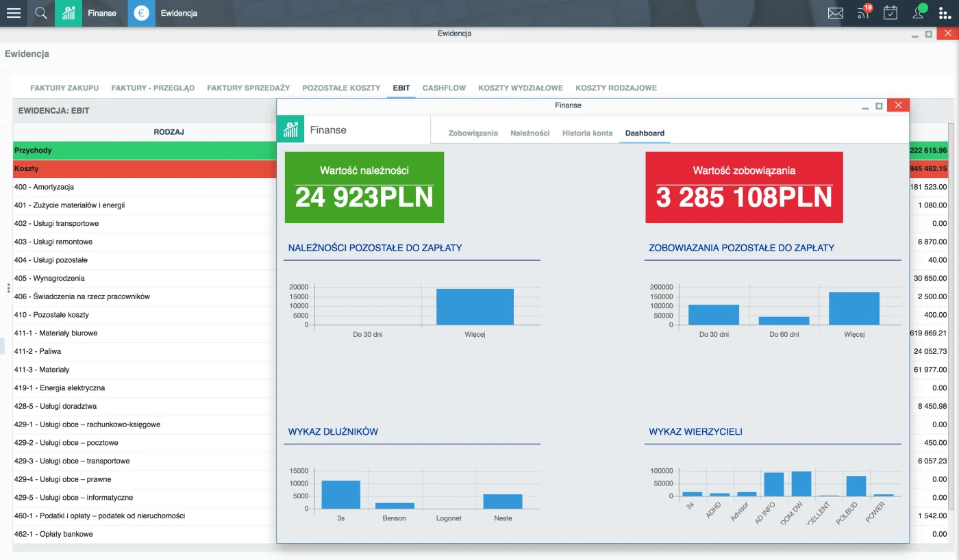The image size is (959, 560).
Task: Open the Finanse chart icon in the top bar
Action: coord(68,13)
